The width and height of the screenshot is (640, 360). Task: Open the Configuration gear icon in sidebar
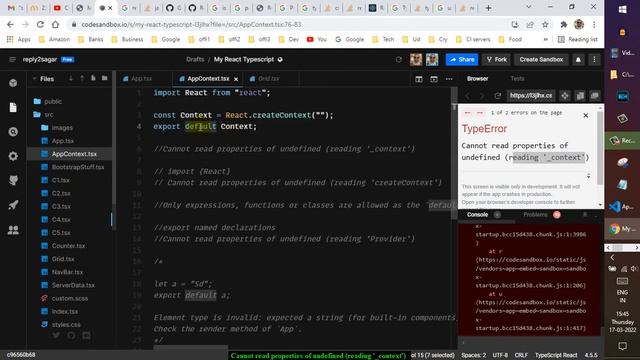(13, 156)
